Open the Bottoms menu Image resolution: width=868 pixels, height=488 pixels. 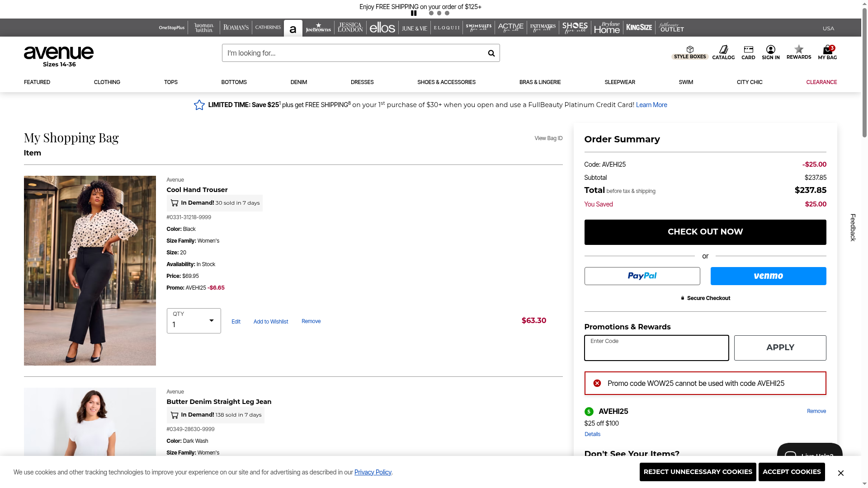pyautogui.click(x=234, y=82)
